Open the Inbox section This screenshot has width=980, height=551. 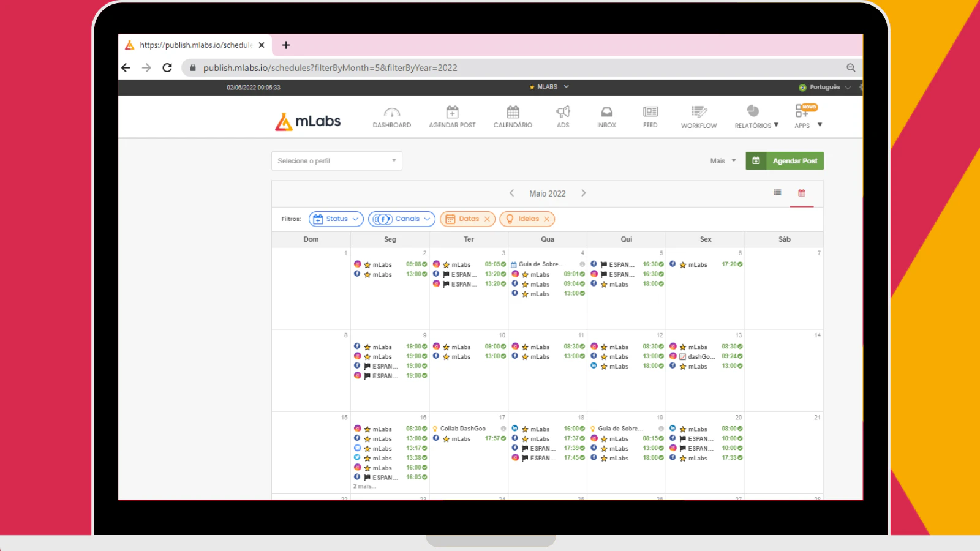tap(606, 116)
